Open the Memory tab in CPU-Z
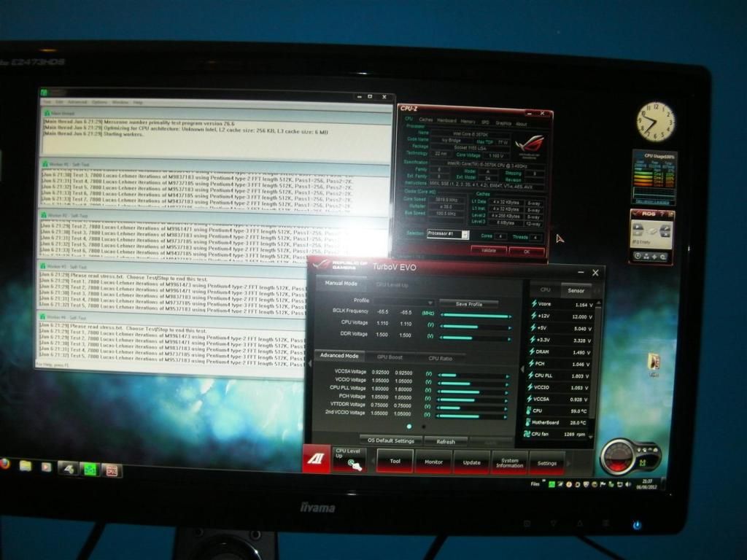 (x=468, y=122)
